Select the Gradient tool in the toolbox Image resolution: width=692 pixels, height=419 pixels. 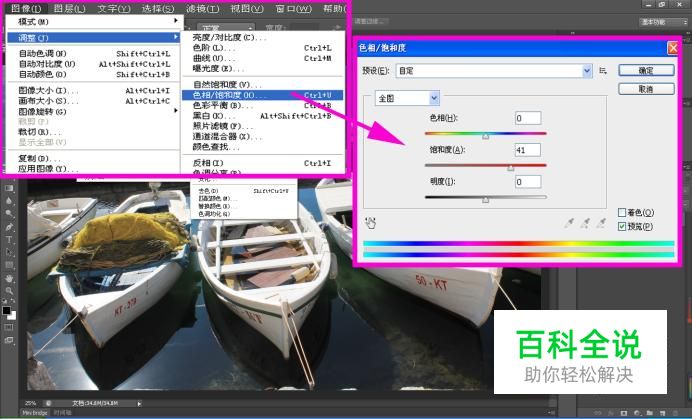tap(9, 188)
